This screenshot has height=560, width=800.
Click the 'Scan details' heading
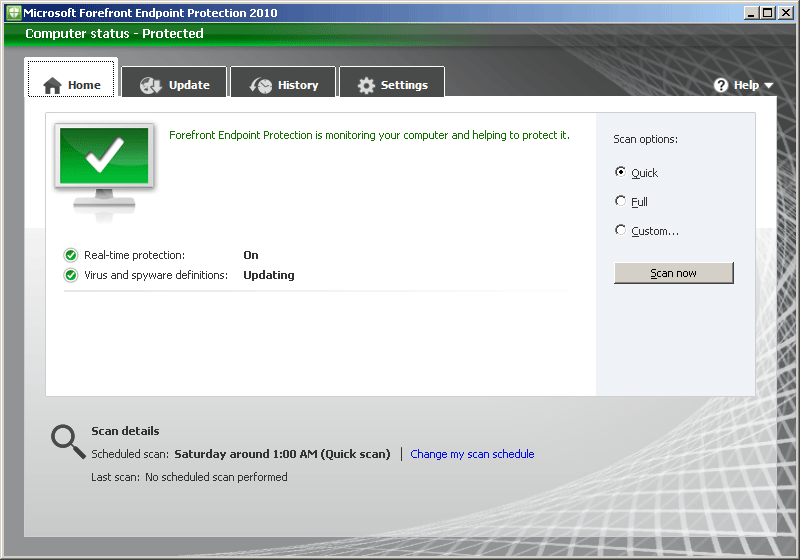coord(125,431)
